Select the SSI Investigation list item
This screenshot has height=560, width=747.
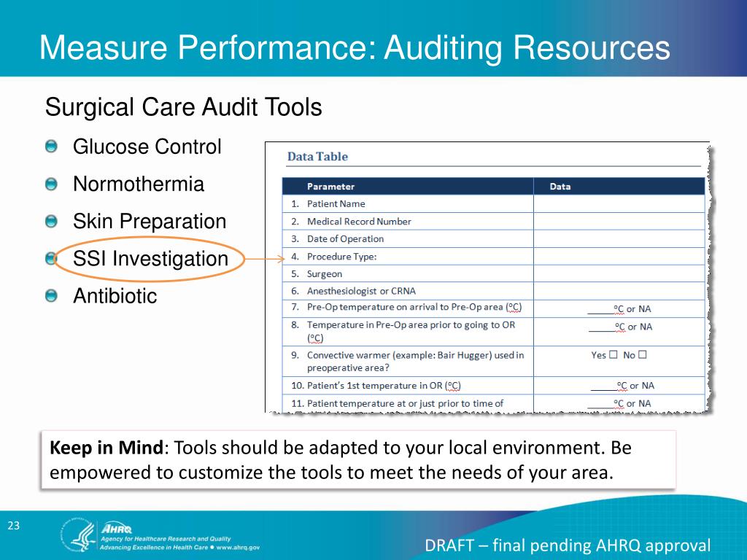pos(150,259)
